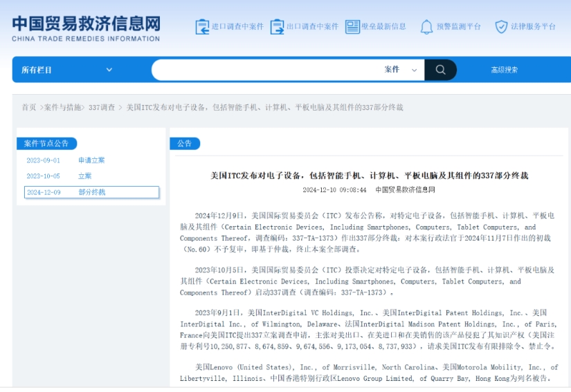Click the date text 2023-09-01
The width and height of the screenshot is (571, 392).
pyautogui.click(x=44, y=160)
